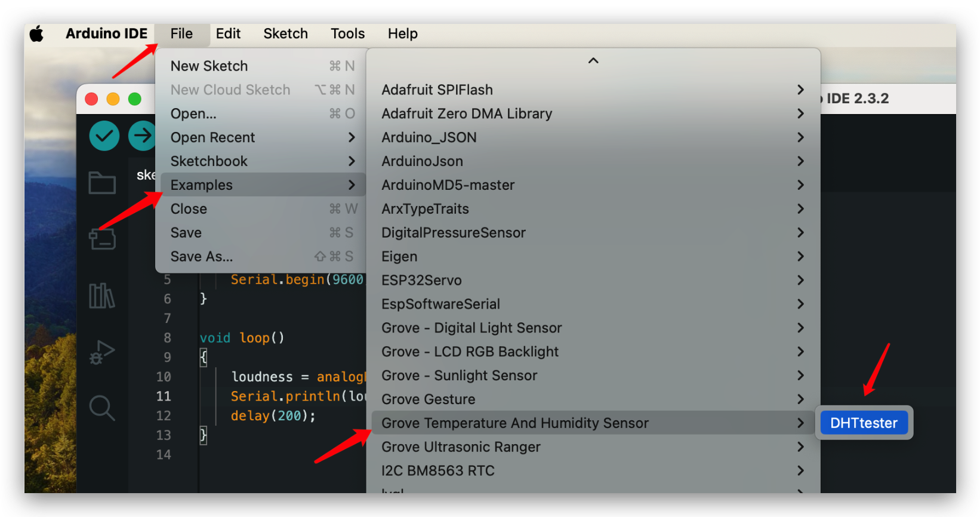980x517 pixels.
Task: Expand Grove - Digital Light Sensor examples
Action: [x=593, y=328]
